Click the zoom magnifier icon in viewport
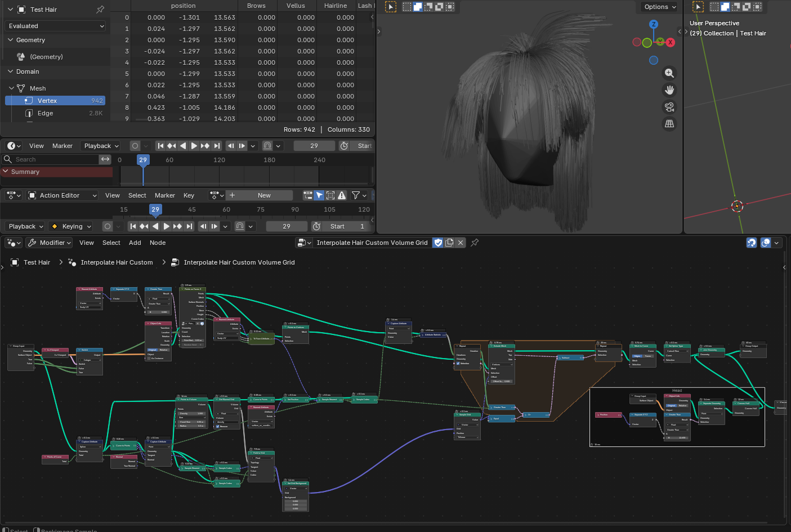This screenshot has height=532, width=791. pyautogui.click(x=669, y=73)
